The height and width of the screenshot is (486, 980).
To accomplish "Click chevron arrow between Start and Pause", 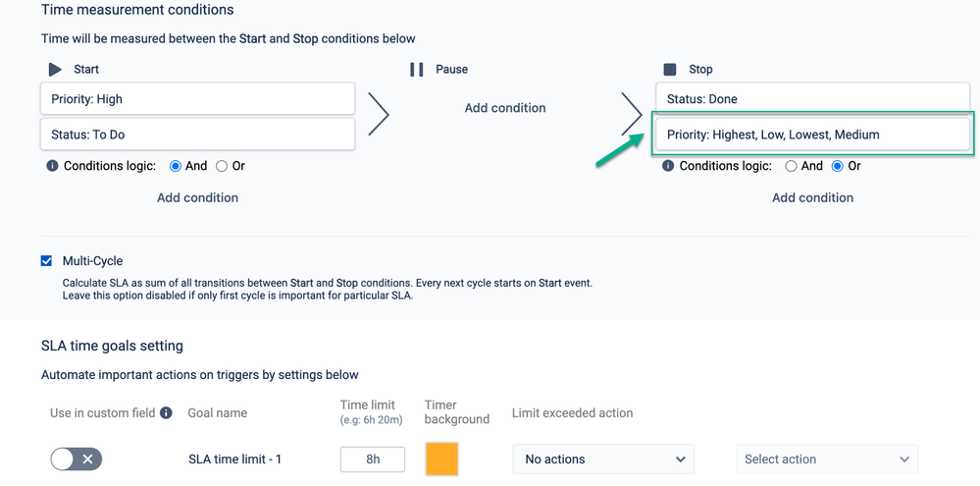I will [x=378, y=115].
